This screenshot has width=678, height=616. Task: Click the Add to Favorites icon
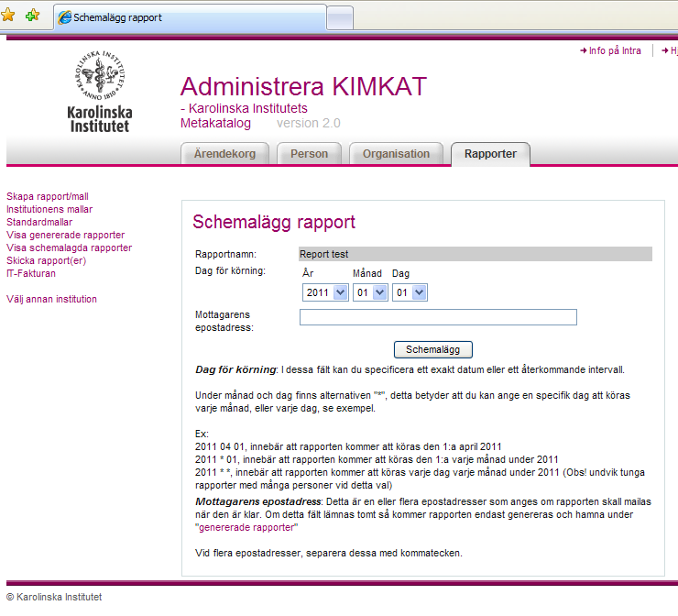(32, 16)
